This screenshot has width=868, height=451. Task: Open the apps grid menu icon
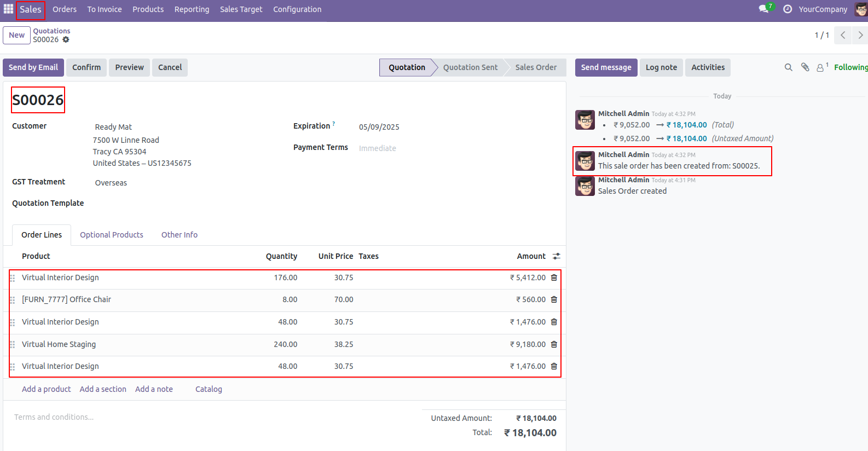click(x=8, y=9)
